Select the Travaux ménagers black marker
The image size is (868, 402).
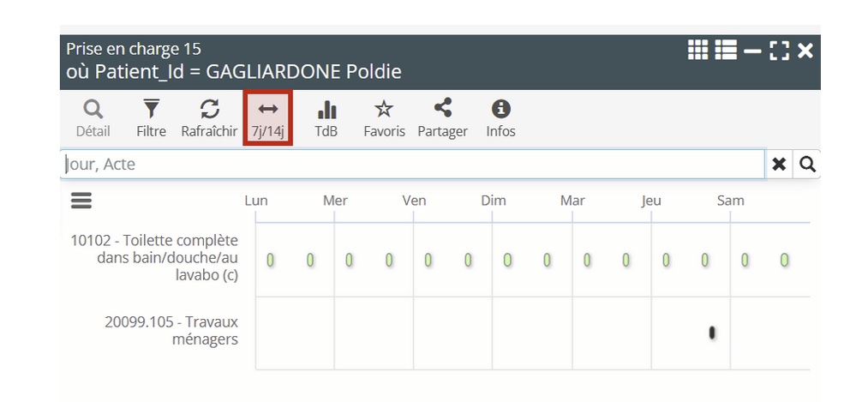point(712,333)
